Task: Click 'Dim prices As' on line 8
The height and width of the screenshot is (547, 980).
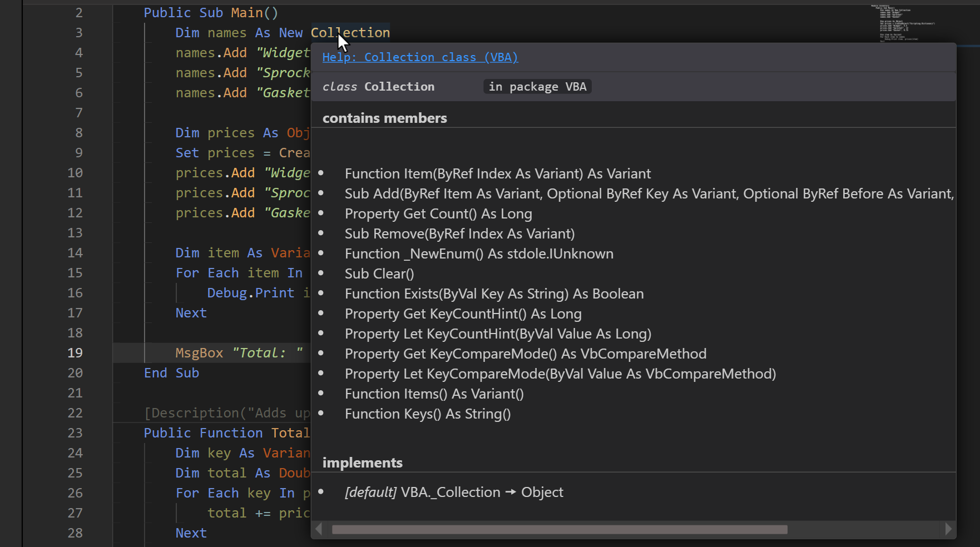Action: pos(227,133)
